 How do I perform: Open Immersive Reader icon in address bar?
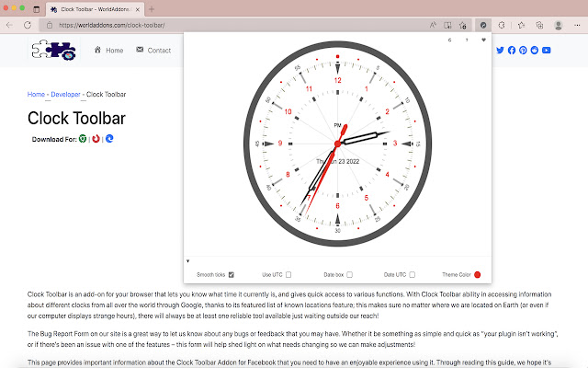pos(447,25)
